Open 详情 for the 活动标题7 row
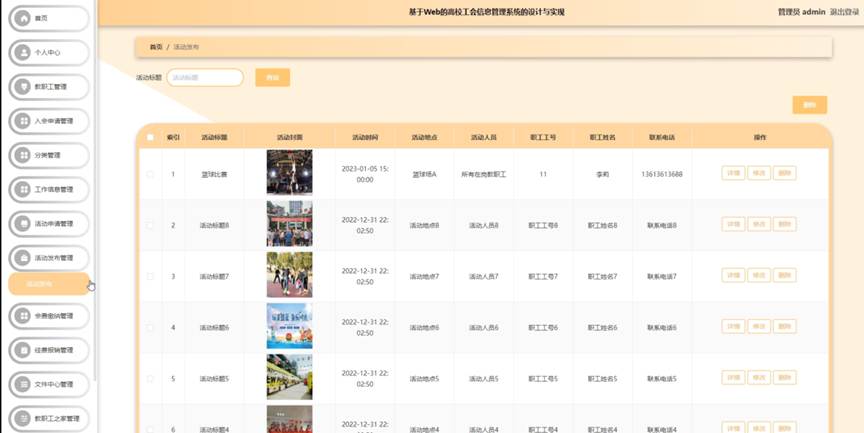864x433 pixels. pyautogui.click(x=733, y=275)
